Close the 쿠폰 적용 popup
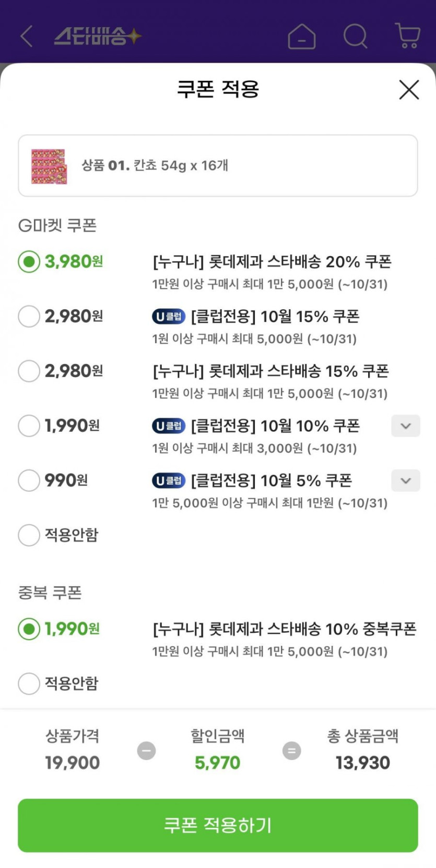The width and height of the screenshot is (436, 868). tap(409, 90)
